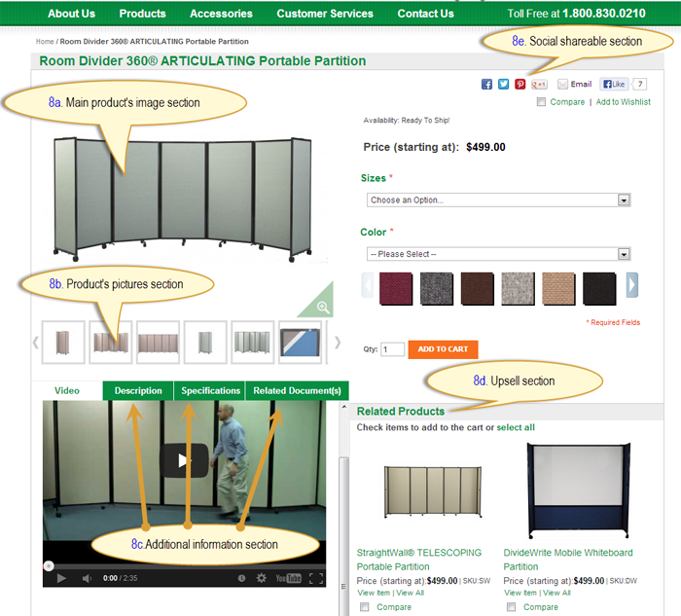Open the Color Please Select dropdown
This screenshot has height=616, width=681.
click(498, 254)
